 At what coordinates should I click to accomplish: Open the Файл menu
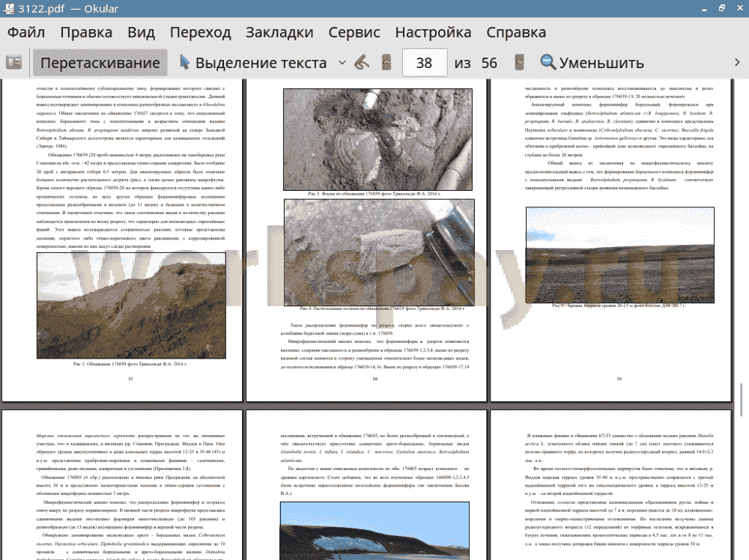pos(26,32)
